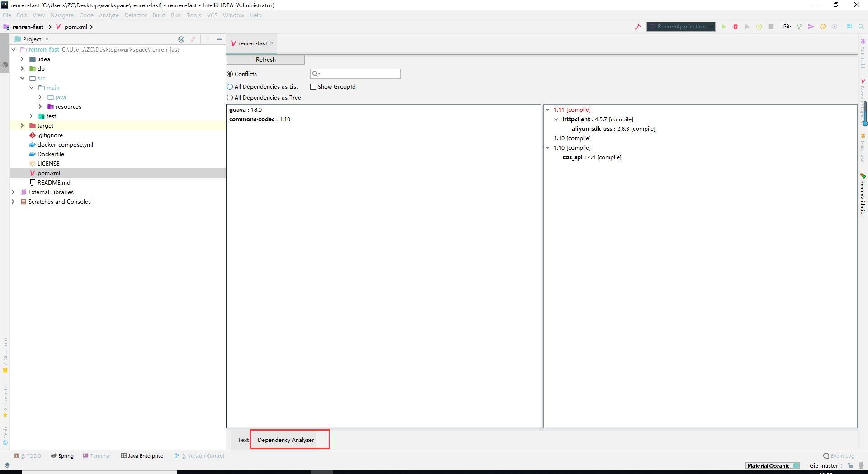Open the File menu
This screenshot has height=474, width=868.
pyautogui.click(x=7, y=15)
